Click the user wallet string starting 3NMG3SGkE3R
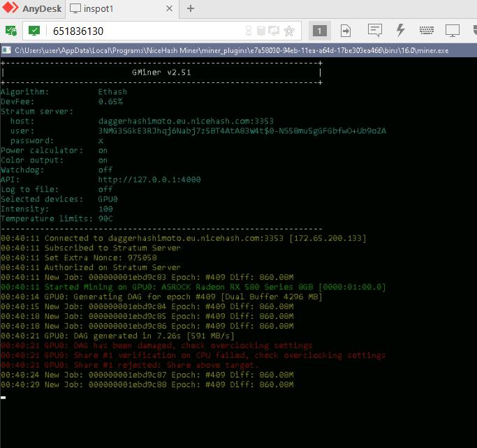Viewport: 477px width, 448px height. pyautogui.click(x=242, y=131)
